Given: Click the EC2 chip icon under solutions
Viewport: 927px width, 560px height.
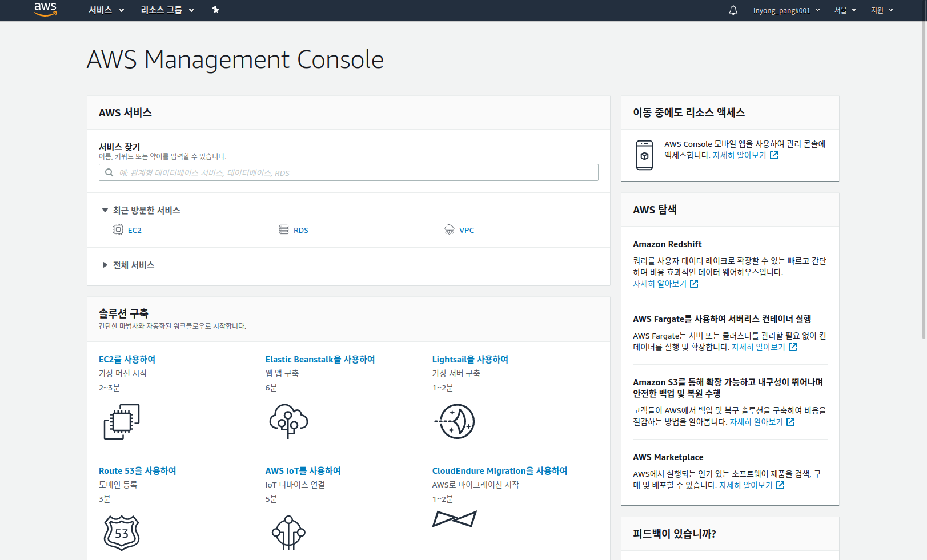Looking at the screenshot, I should (x=122, y=422).
